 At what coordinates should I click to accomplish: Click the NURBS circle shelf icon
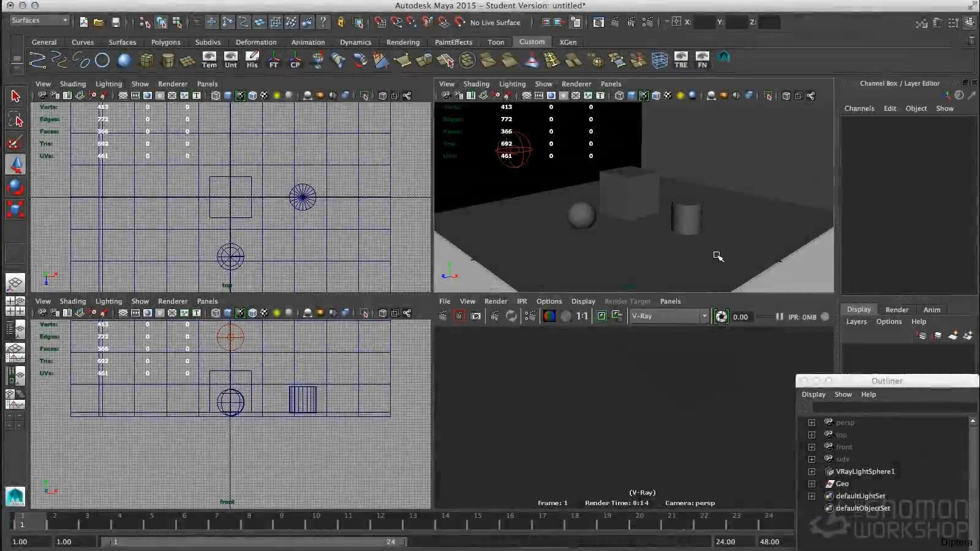(x=102, y=60)
